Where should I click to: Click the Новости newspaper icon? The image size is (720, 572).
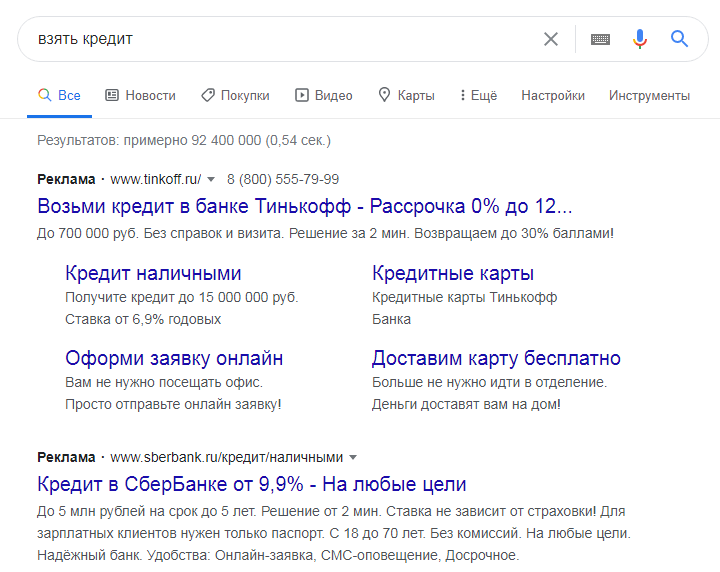[112, 95]
